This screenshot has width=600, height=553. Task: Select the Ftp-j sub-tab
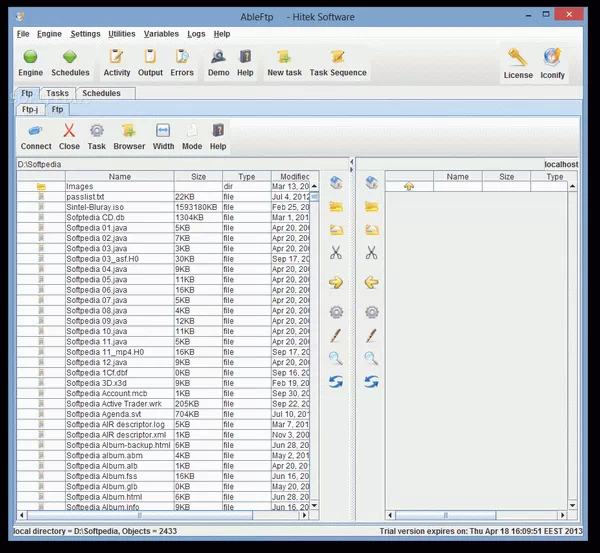[30, 109]
